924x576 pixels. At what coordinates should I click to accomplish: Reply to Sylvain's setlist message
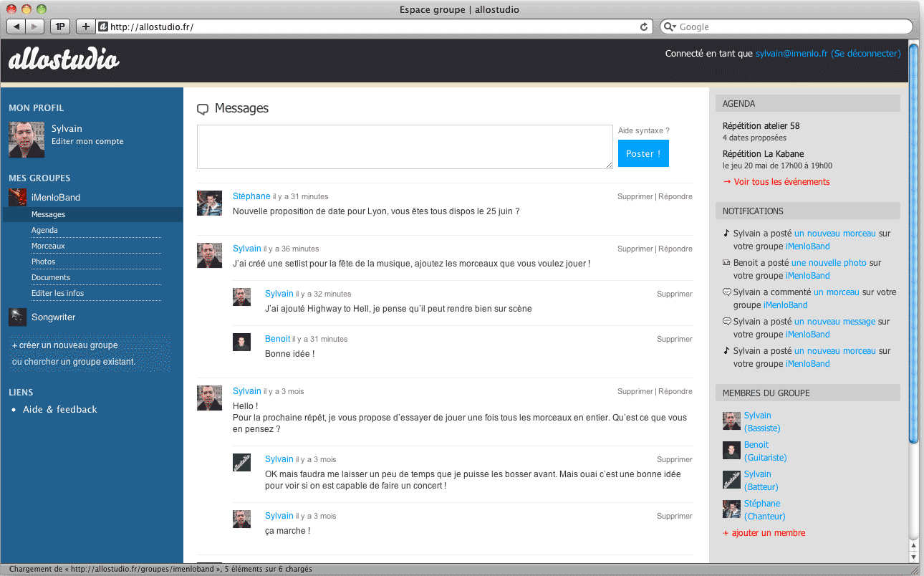click(675, 249)
